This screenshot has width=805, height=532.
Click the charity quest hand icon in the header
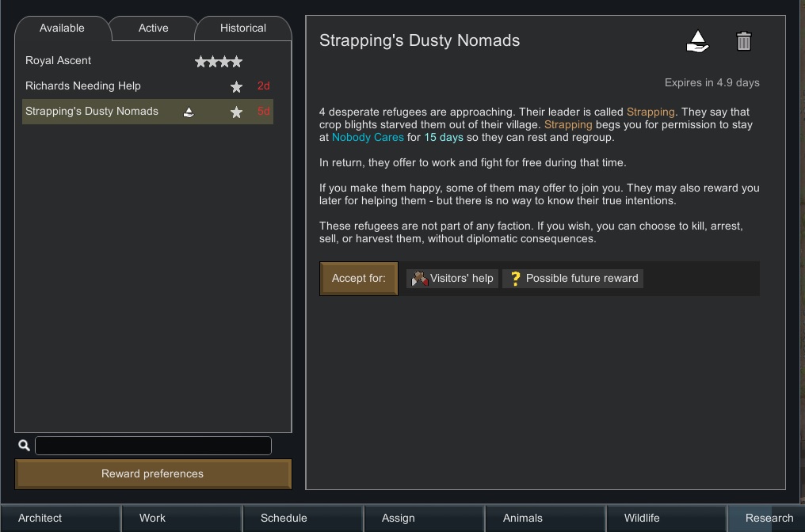[x=697, y=41]
